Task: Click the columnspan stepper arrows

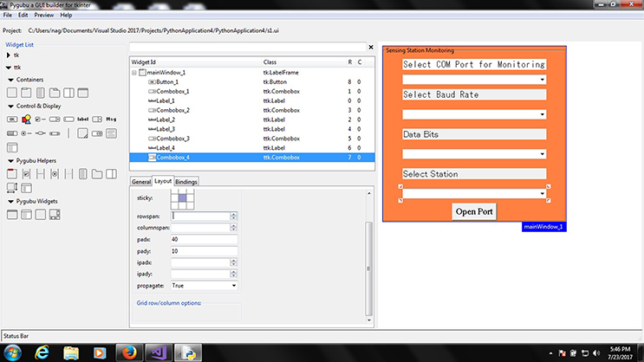Action: [x=233, y=228]
